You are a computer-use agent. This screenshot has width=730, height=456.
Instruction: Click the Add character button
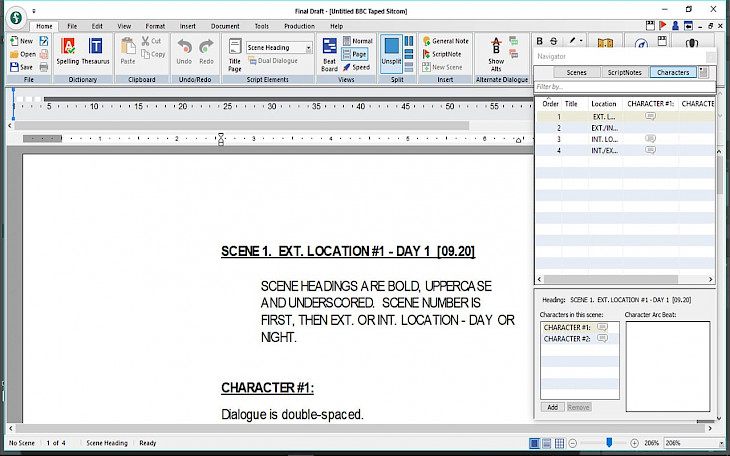tap(553, 407)
